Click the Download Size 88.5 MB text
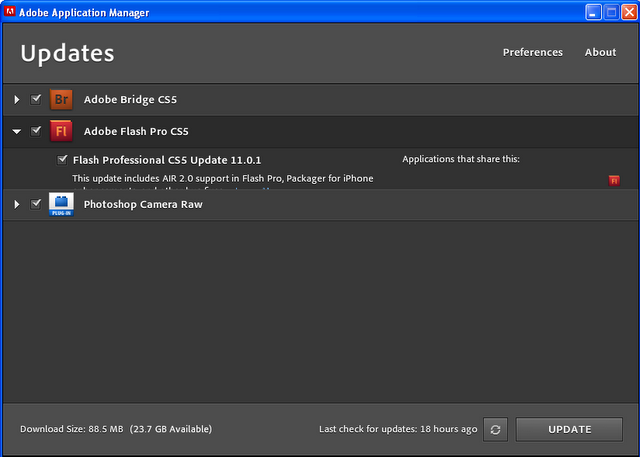This screenshot has height=457, width=640. 71,429
